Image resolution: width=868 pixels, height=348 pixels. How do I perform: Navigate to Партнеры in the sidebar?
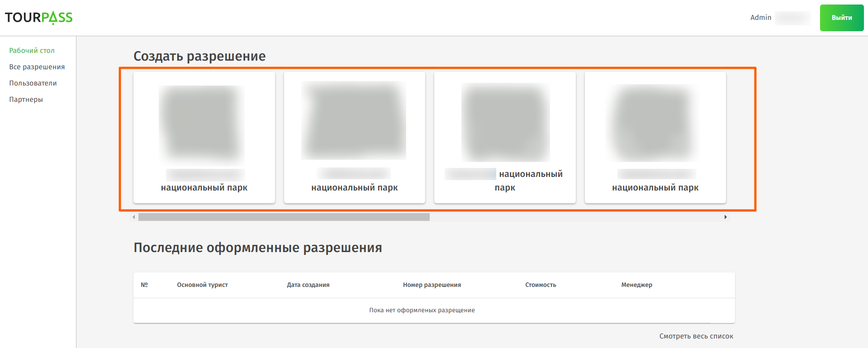26,100
